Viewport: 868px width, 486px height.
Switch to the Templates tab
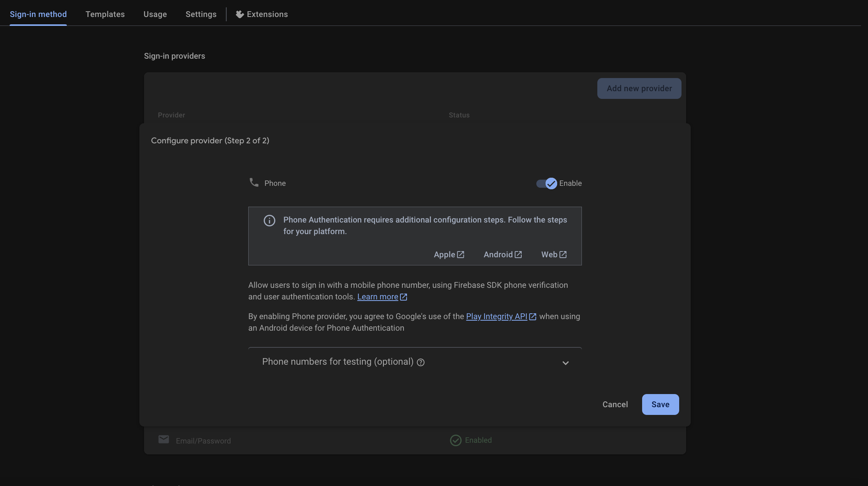105,14
